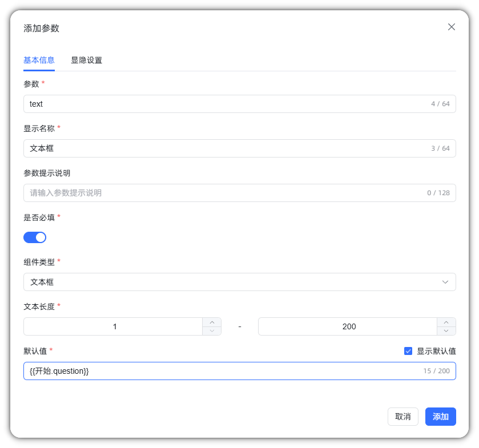The image size is (479, 448).
Task: Click the 添加参数 dialog title
Action: point(41,28)
